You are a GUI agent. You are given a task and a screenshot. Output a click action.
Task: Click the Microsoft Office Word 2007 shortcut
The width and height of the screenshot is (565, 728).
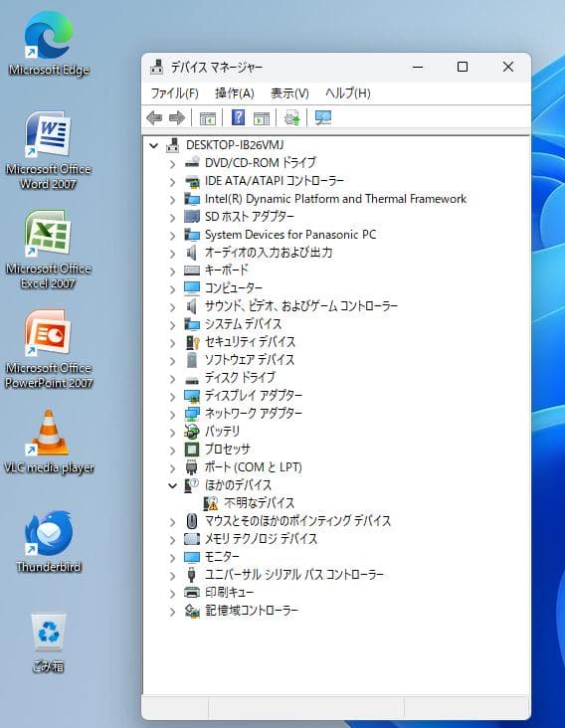(x=49, y=150)
